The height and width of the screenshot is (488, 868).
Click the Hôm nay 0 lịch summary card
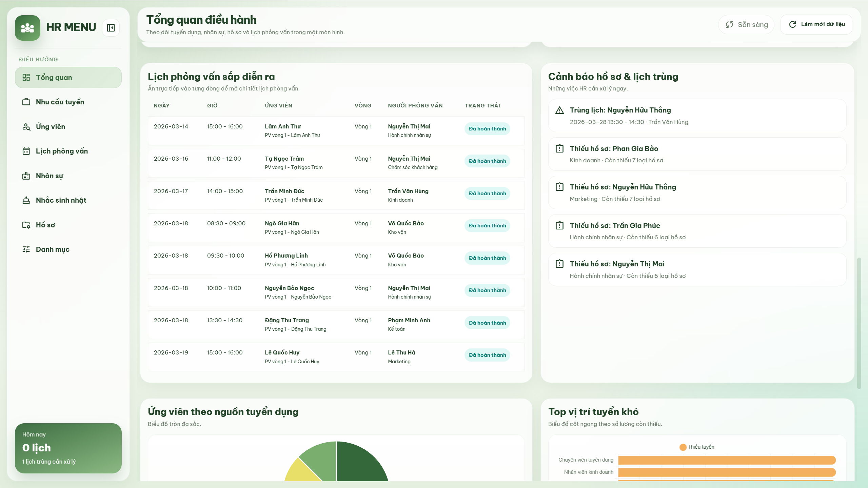pos(68,447)
